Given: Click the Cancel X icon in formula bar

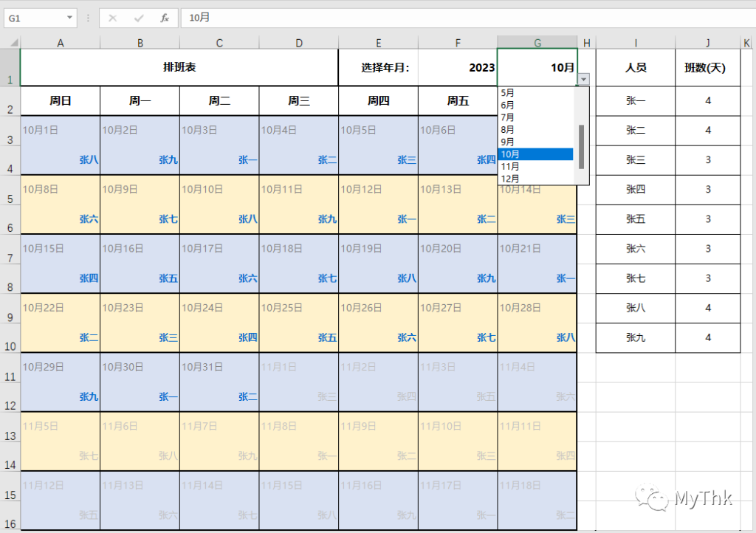Looking at the screenshot, I should click(113, 18).
